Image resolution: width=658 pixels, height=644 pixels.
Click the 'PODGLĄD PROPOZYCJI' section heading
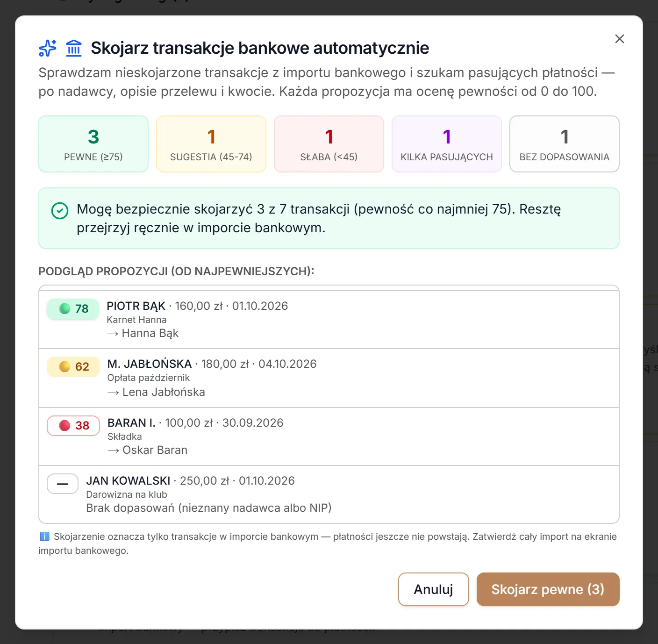click(176, 272)
